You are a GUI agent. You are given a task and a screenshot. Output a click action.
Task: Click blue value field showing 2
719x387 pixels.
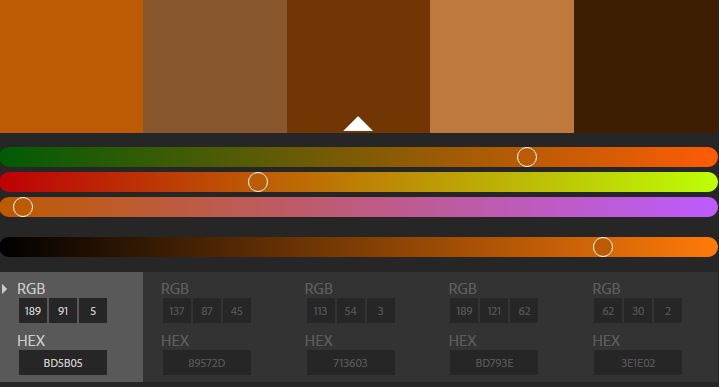click(x=668, y=311)
